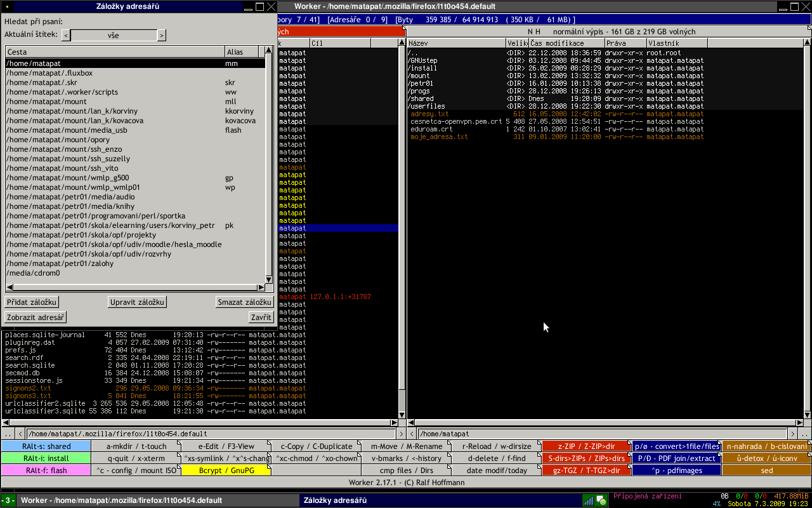
Task: Click the bookmark list scroll-left arrow
Action: 9,288
